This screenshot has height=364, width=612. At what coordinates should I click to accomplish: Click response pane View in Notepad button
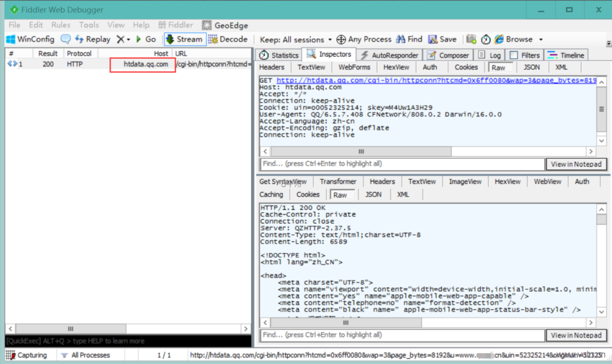[x=576, y=335]
